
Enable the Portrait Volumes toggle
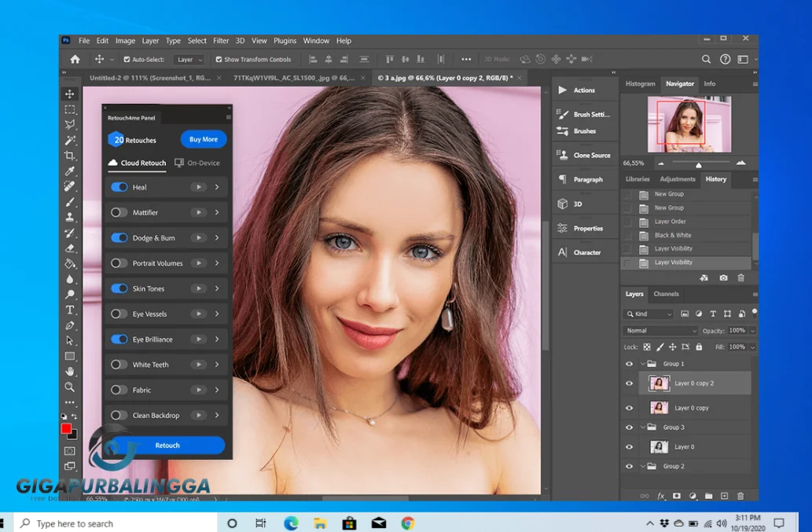coord(119,263)
